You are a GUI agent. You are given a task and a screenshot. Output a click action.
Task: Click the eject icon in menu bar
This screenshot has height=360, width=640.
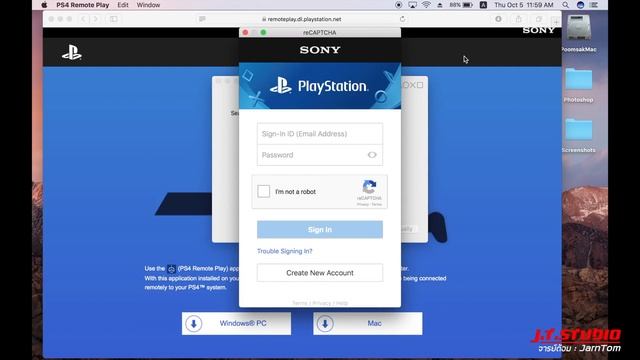pos(440,5)
